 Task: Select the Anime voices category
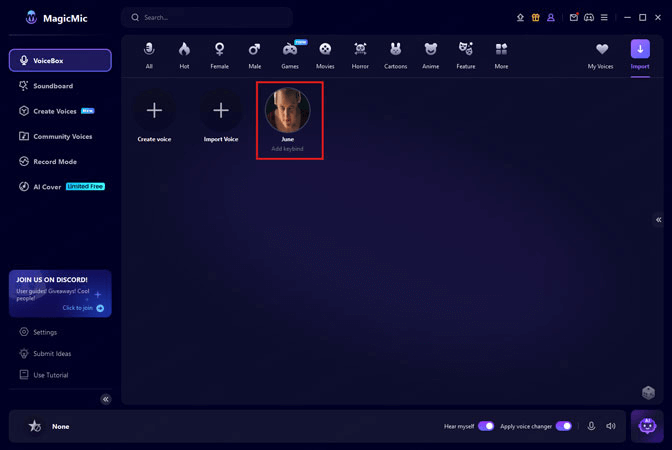point(431,55)
